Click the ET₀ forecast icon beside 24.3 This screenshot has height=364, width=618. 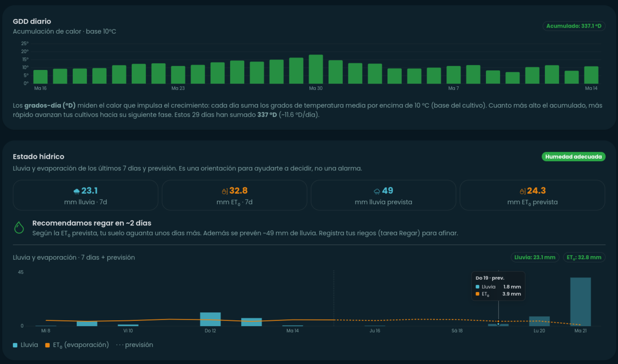522,191
